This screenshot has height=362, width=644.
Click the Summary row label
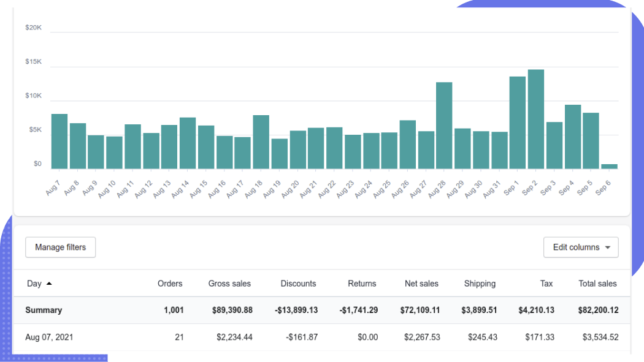click(44, 310)
